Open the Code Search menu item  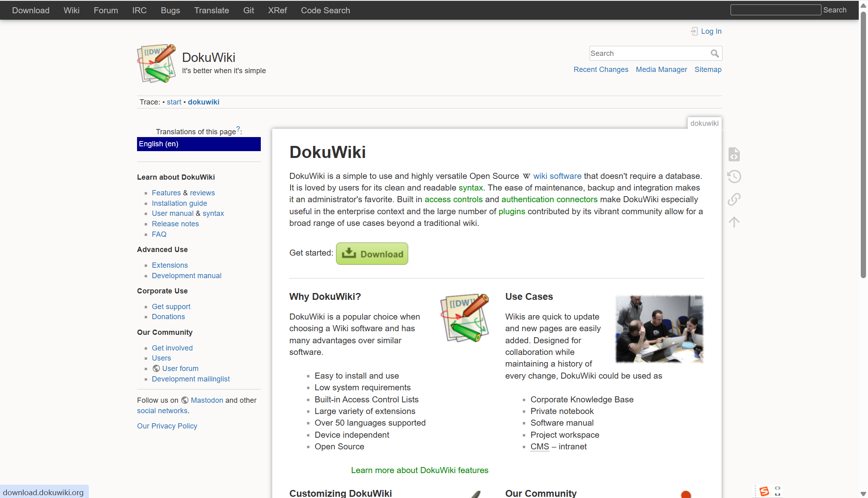pyautogui.click(x=325, y=10)
